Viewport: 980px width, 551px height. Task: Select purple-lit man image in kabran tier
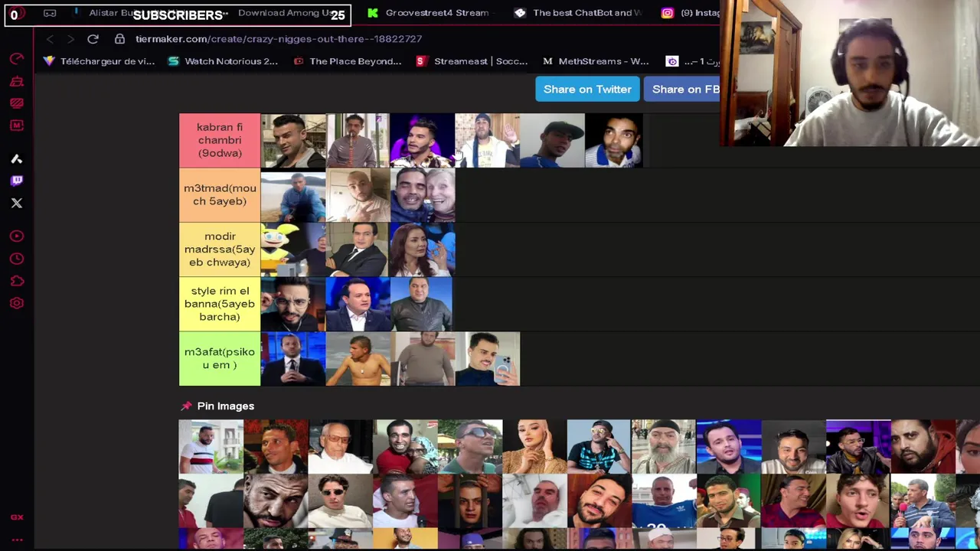pos(423,140)
